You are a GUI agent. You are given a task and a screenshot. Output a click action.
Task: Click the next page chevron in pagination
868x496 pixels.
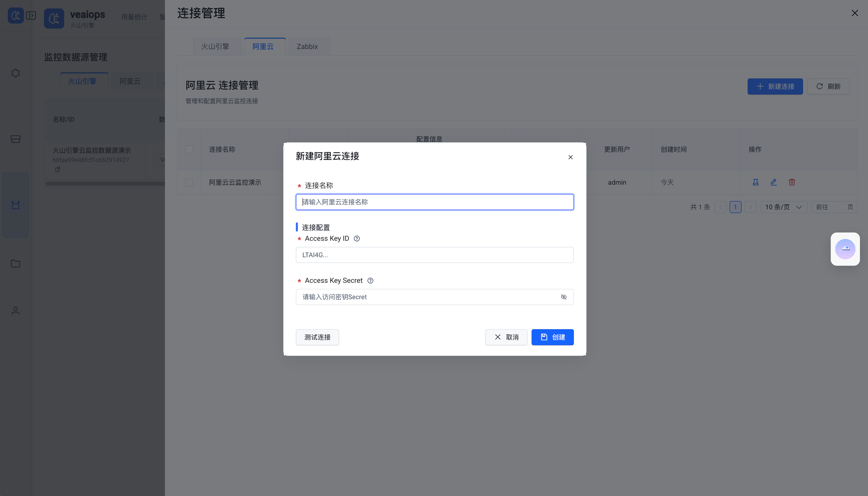point(750,207)
